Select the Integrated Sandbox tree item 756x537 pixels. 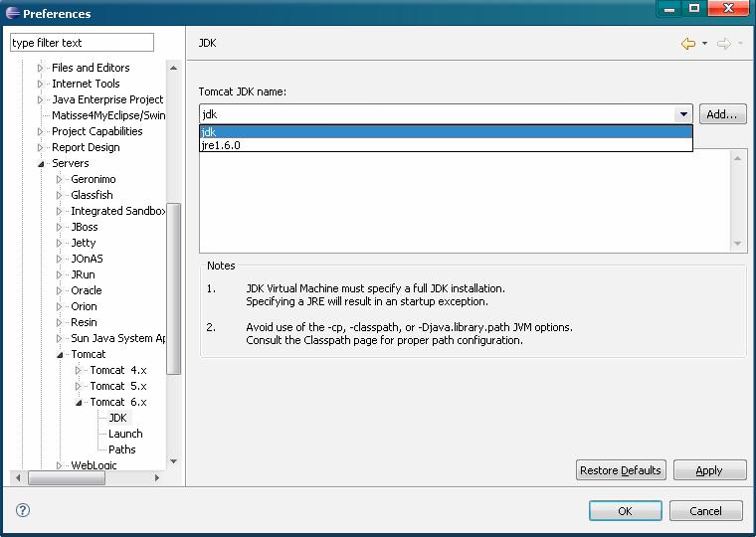(117, 211)
